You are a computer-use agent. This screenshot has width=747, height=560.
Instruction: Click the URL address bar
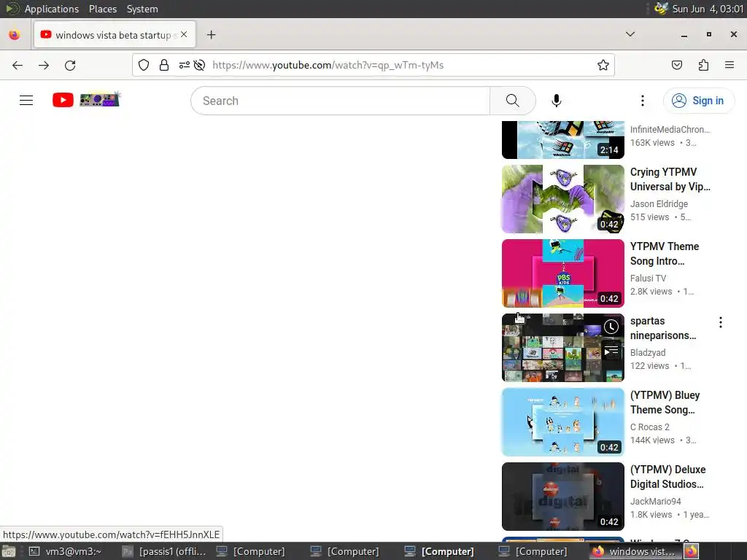[x=373, y=65]
